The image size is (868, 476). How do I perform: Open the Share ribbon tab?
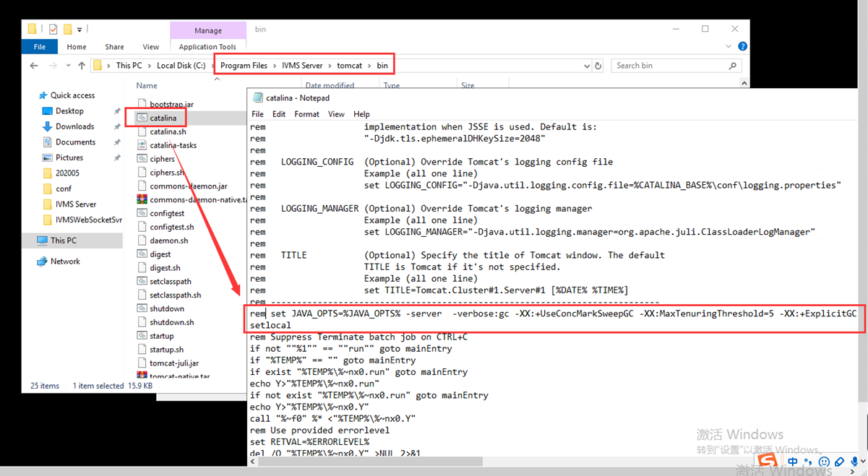(114, 47)
